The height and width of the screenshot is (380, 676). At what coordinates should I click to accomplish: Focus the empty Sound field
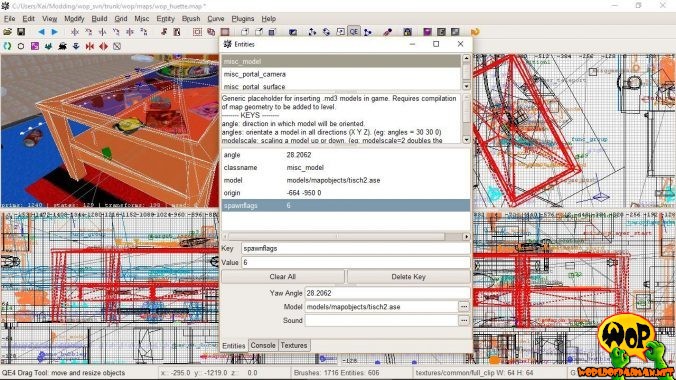pyautogui.click(x=381, y=320)
